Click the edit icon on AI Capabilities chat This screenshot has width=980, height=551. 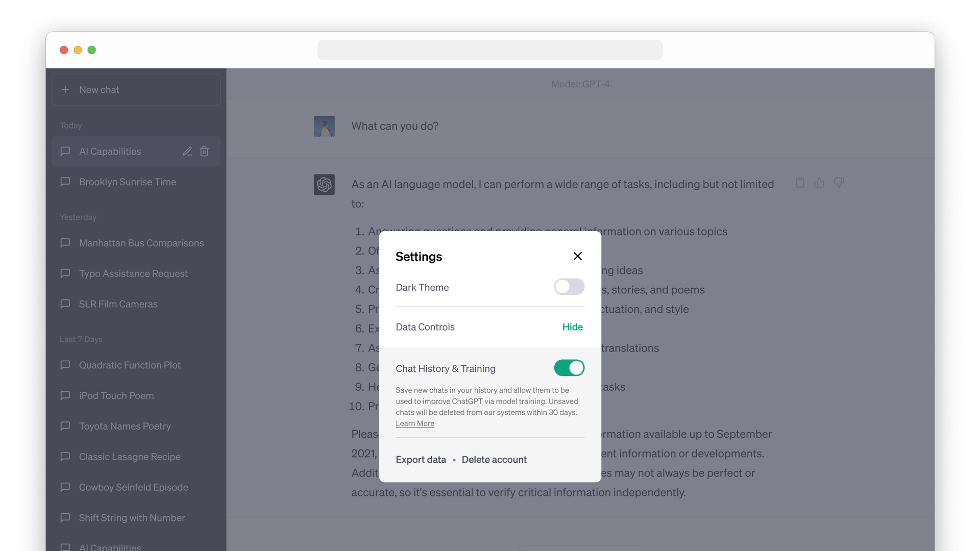pos(188,152)
